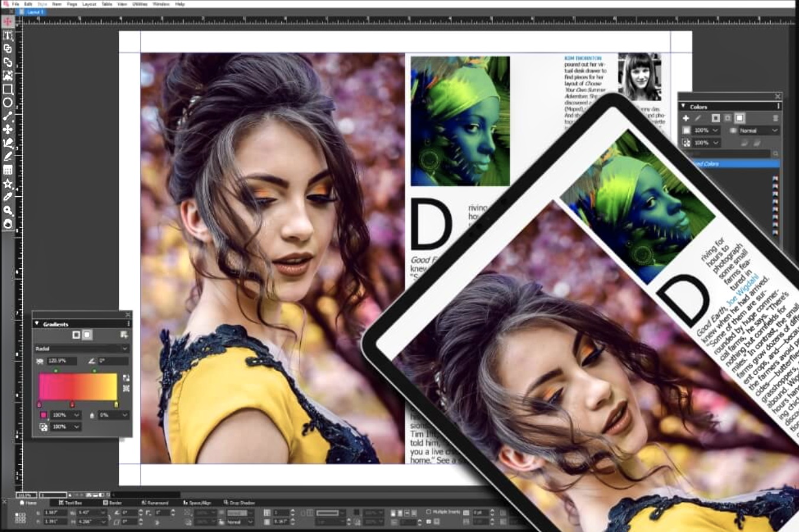799x532 pixels.
Task: Open the Gradients panel kebab menu
Action: point(128,324)
